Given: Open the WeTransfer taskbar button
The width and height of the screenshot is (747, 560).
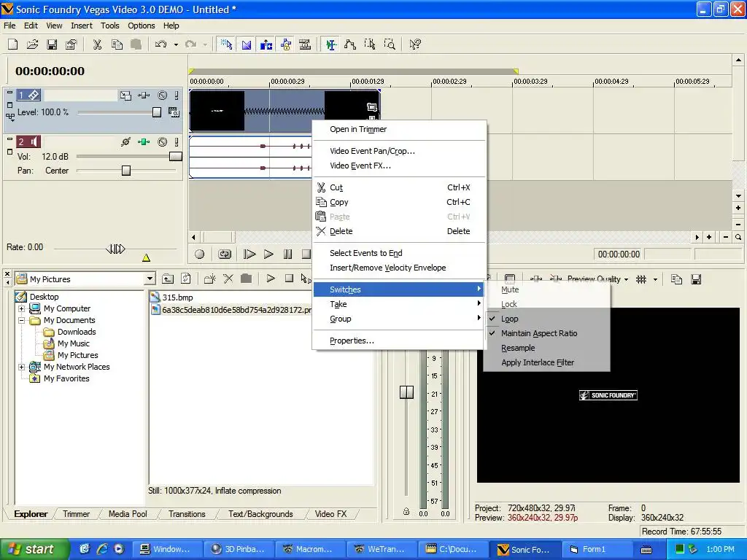Looking at the screenshot, I should [382, 549].
